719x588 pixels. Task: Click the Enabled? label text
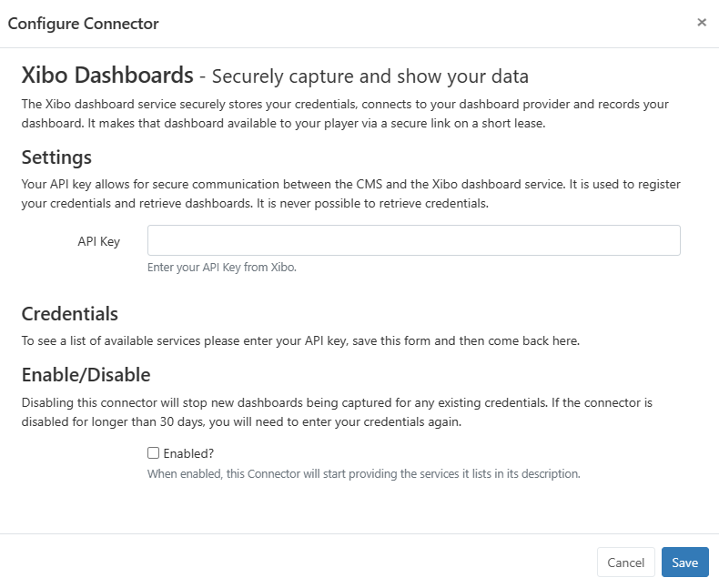[188, 453]
